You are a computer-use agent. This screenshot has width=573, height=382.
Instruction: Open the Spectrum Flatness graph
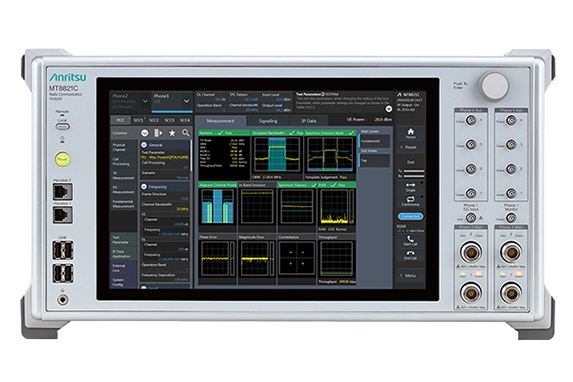pos(297,207)
